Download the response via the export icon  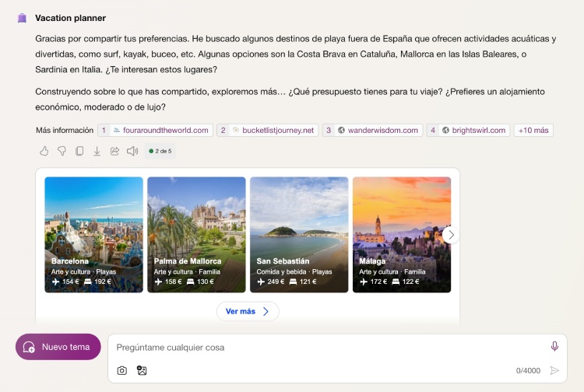(97, 151)
